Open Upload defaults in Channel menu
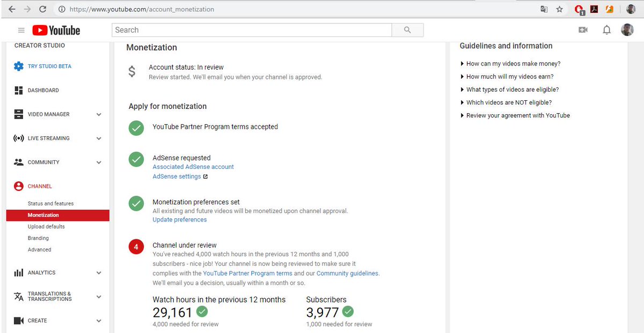Screen dimensions: 644x333 pos(46,226)
